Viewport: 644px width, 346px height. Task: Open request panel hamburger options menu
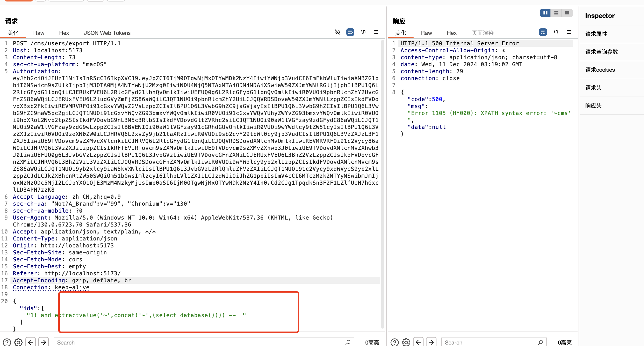pyautogui.click(x=376, y=32)
